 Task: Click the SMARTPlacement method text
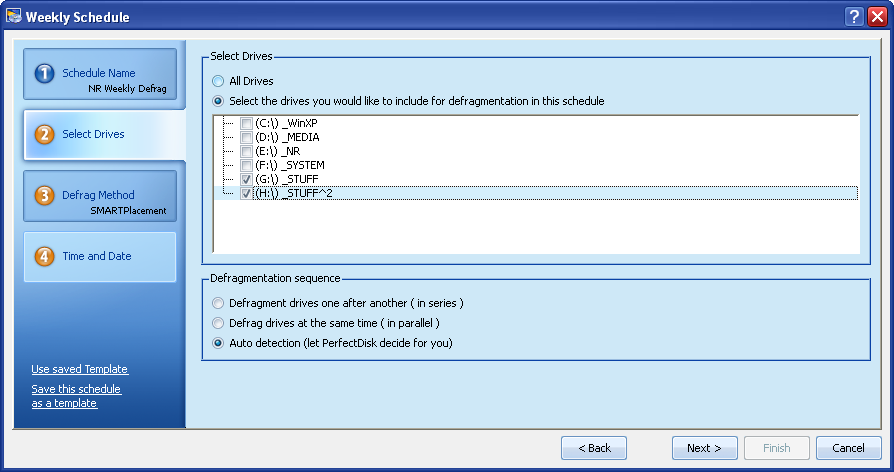pyautogui.click(x=128, y=211)
